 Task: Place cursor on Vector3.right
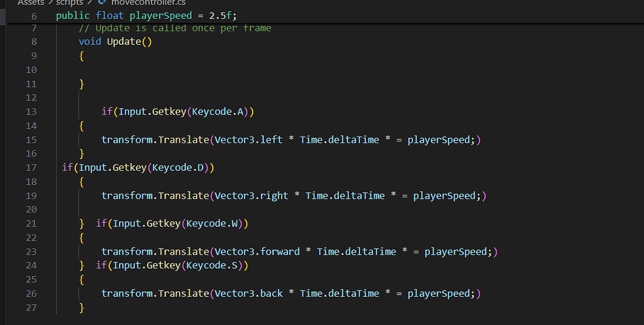click(x=251, y=196)
